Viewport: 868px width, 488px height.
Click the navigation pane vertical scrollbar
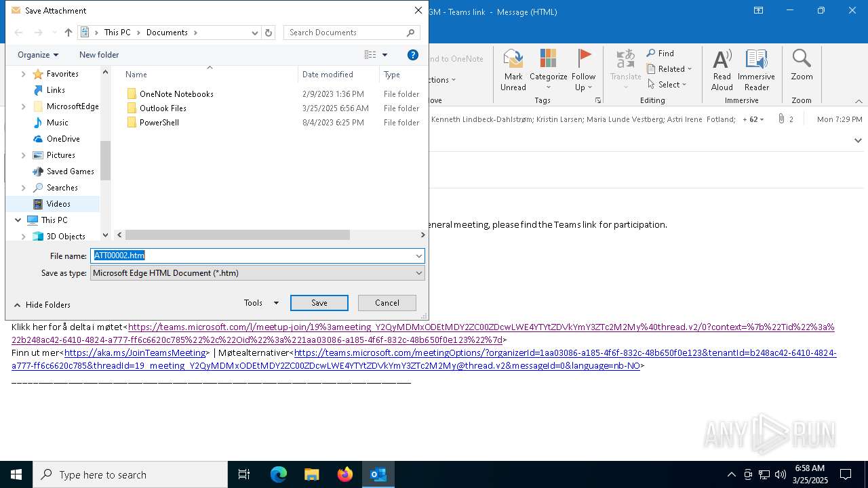105,161
